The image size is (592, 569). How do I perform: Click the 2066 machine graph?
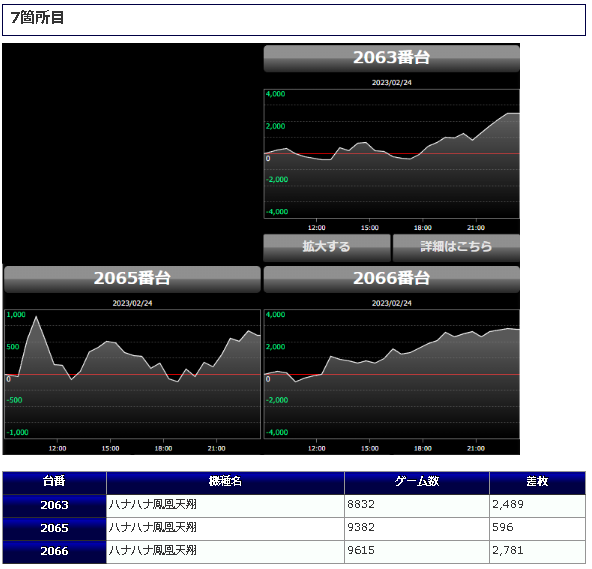click(x=392, y=375)
